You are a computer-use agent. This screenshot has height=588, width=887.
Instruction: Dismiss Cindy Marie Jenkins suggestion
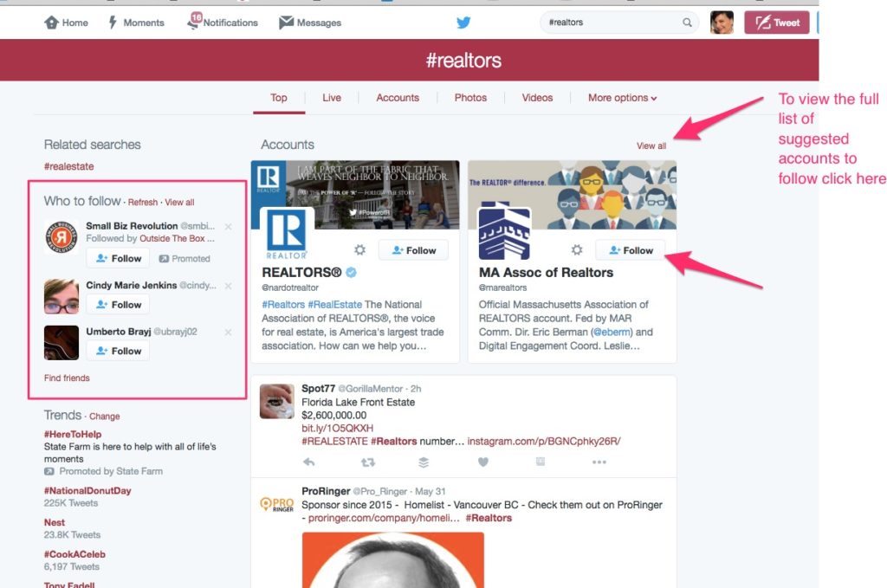pyautogui.click(x=228, y=286)
